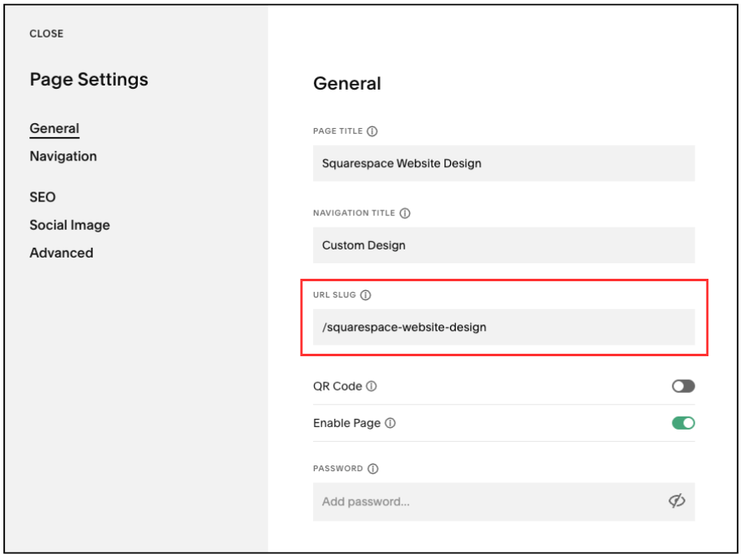This screenshot has width=741, height=560.
Task: Click the Enable Page info icon
Action: coord(390,423)
